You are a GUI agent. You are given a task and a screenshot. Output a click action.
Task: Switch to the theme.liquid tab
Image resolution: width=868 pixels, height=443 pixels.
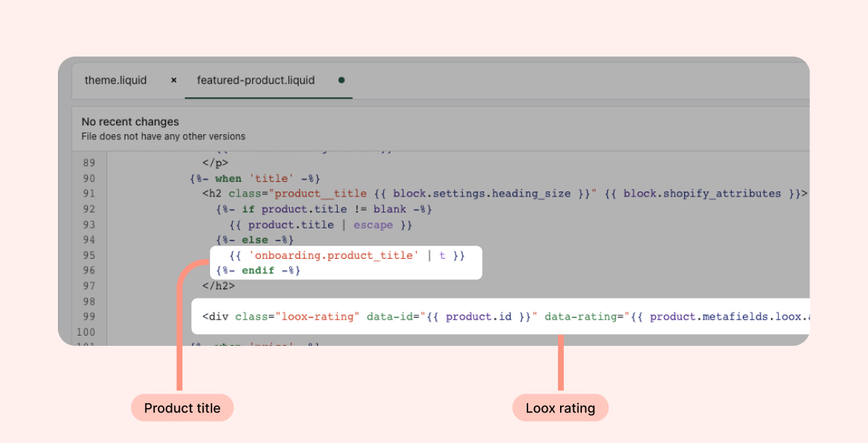(x=115, y=80)
